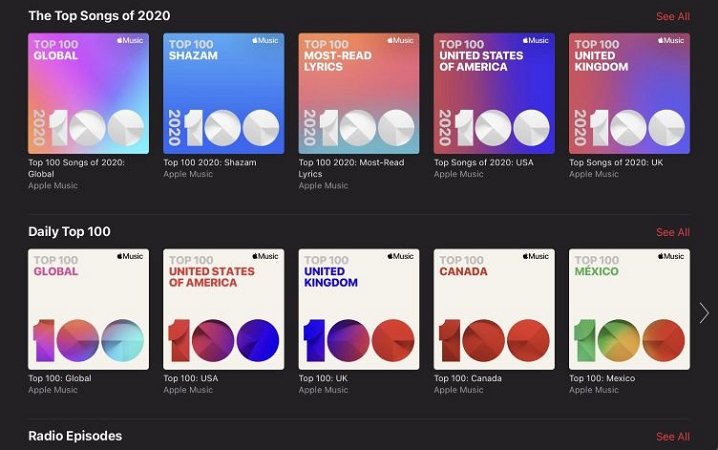Click Apple Music under Top 100 Songs of 2020: Global
Image resolution: width=718 pixels, height=450 pixels.
point(53,186)
